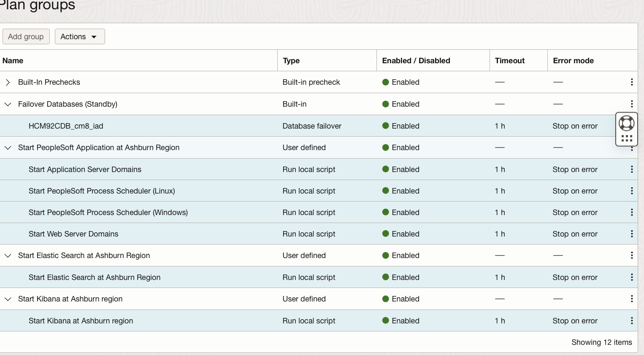Click the Showing 12 items footer text
The width and height of the screenshot is (644, 355).
[601, 342]
